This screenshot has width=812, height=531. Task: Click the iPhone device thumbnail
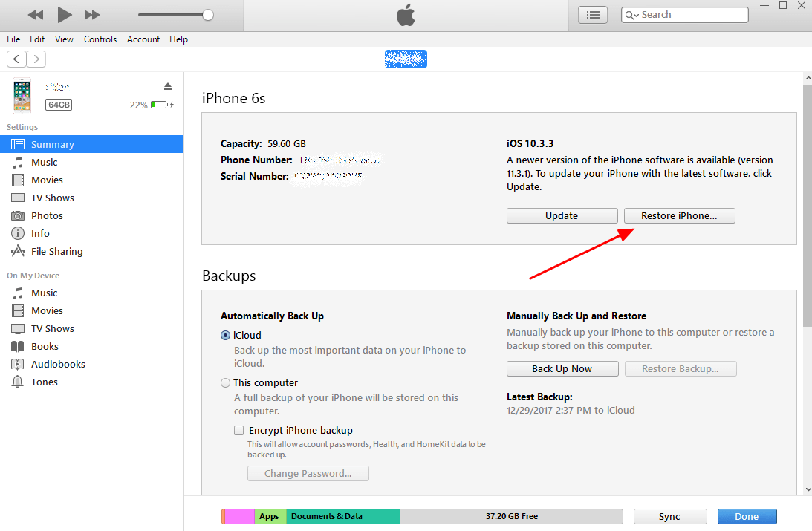(22, 96)
